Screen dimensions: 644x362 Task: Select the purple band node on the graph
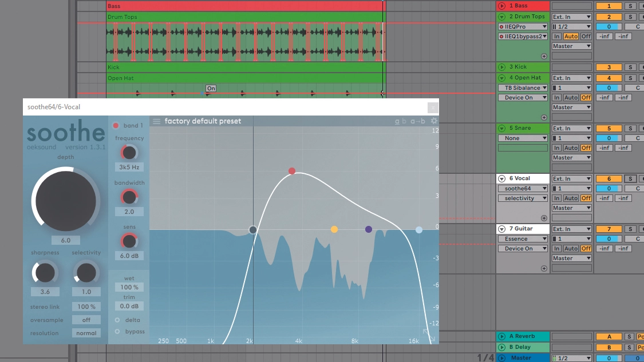click(x=369, y=229)
